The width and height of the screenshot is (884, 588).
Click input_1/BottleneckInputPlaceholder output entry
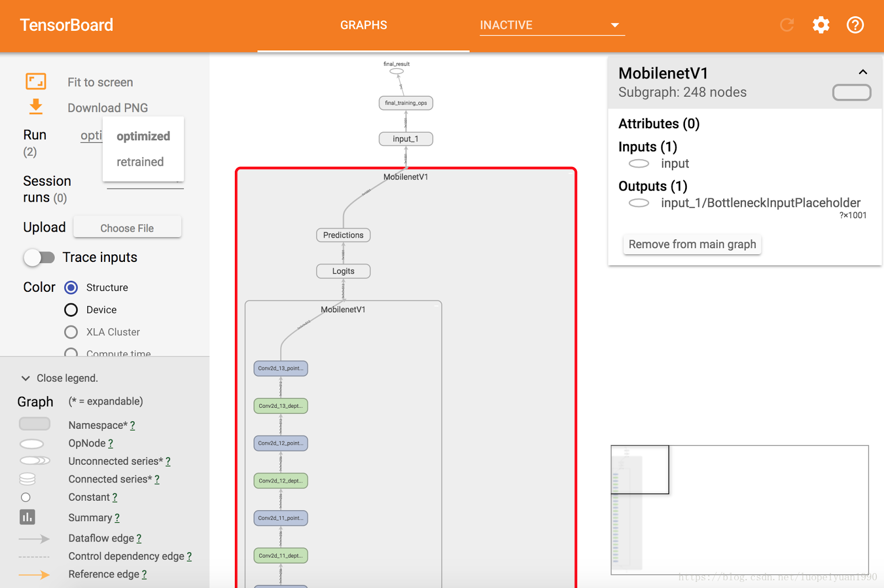tap(761, 203)
